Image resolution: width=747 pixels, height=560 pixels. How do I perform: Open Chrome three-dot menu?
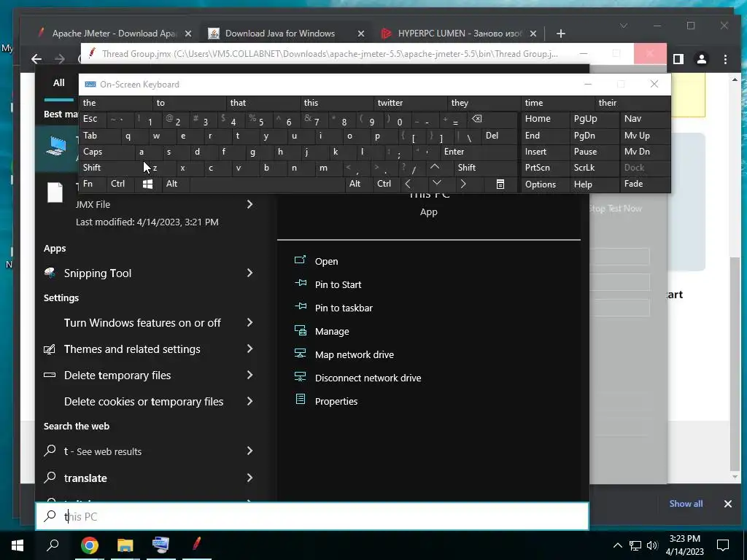coord(725,59)
